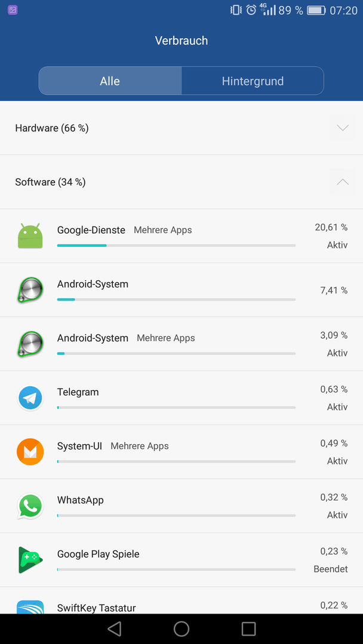Tap the Android home circle button
Screen dimensions: 363x644
[x=181, y=628]
